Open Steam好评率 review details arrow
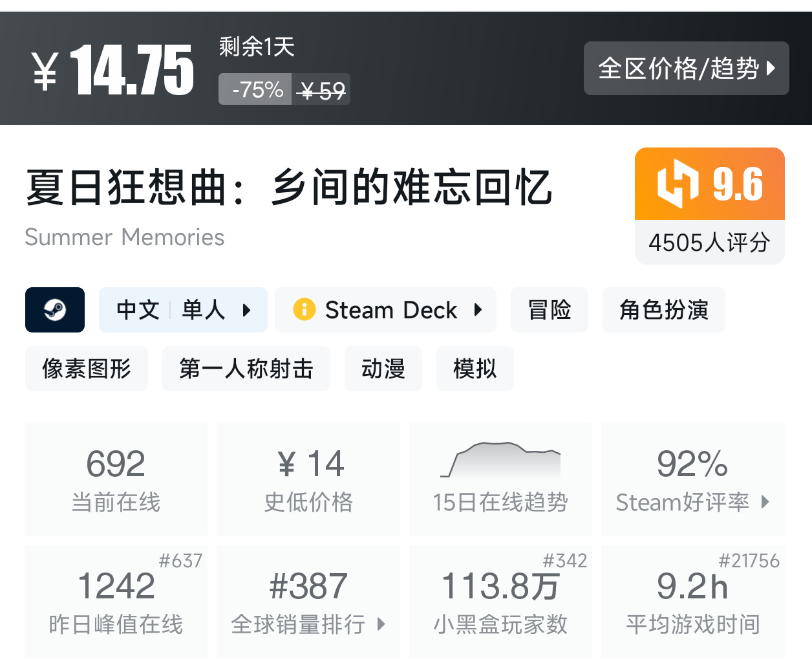 coord(765,502)
